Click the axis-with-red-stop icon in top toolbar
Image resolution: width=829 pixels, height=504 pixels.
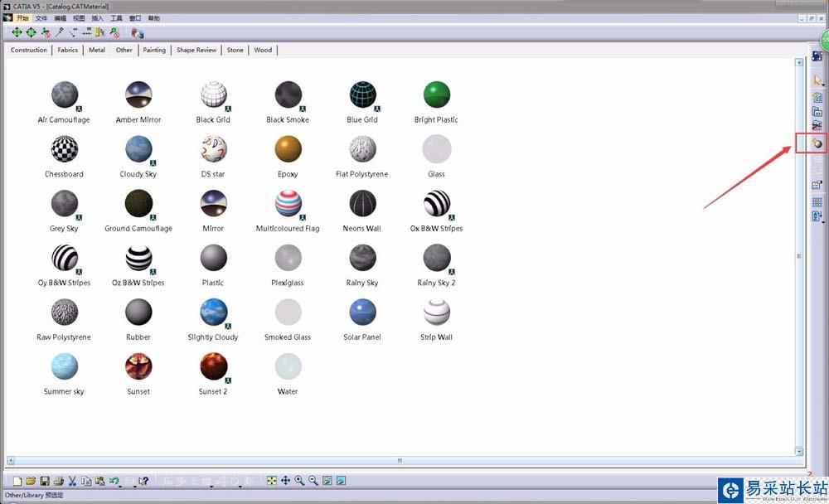46,33
